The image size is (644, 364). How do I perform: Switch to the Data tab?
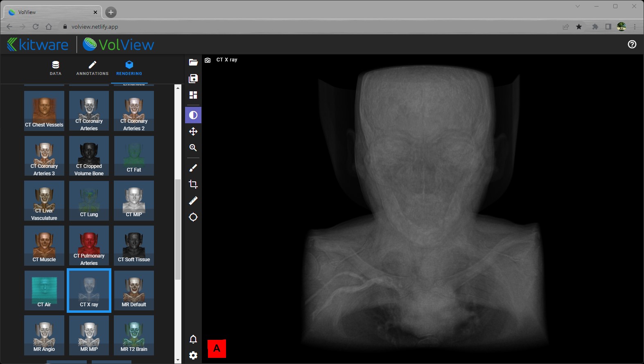click(56, 68)
